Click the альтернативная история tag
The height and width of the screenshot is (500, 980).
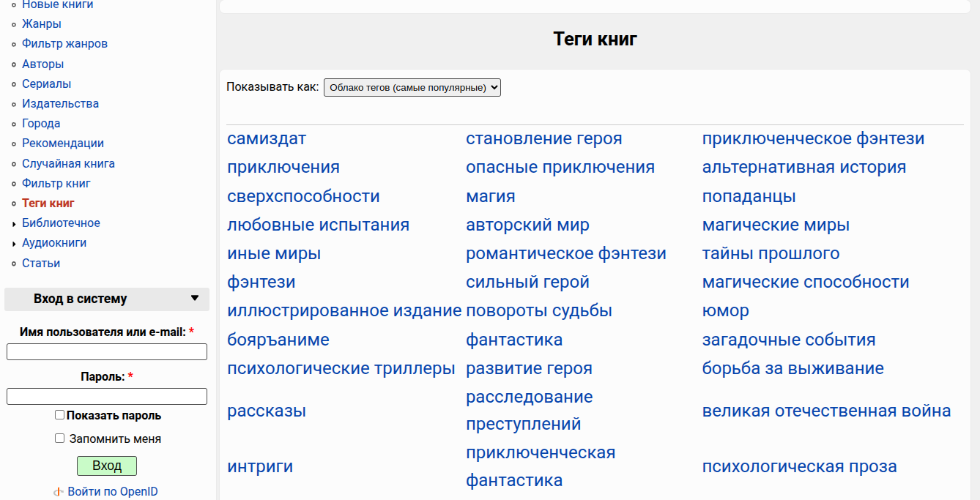click(803, 168)
